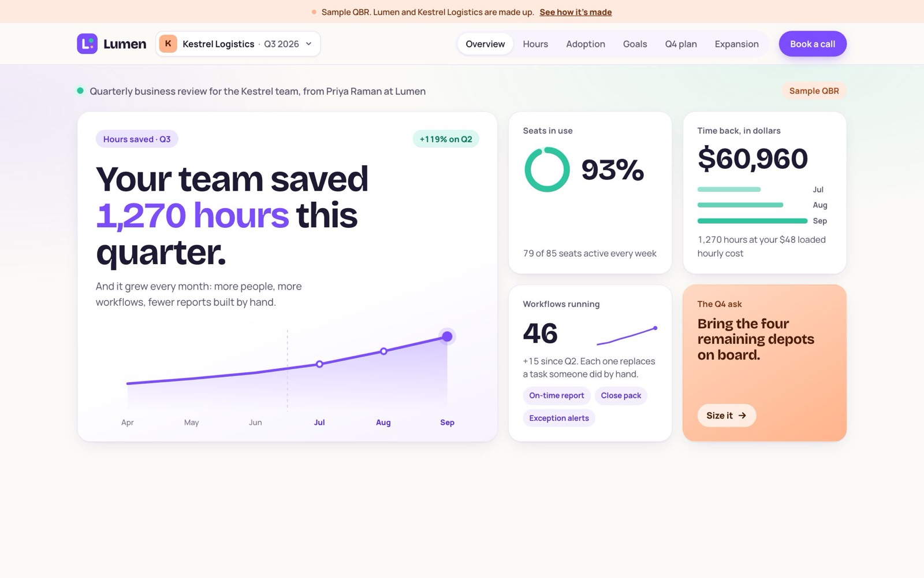This screenshot has height=578, width=924.
Task: Click the $60,960 value
Action: click(x=752, y=158)
